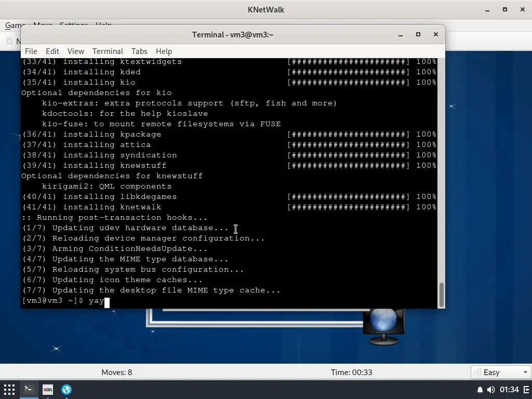Click the "Updating the MIME type database" line
This screenshot has width=532, height=399.
coord(125,259)
